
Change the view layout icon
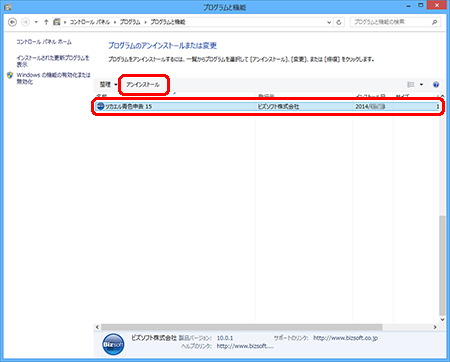(x=411, y=85)
